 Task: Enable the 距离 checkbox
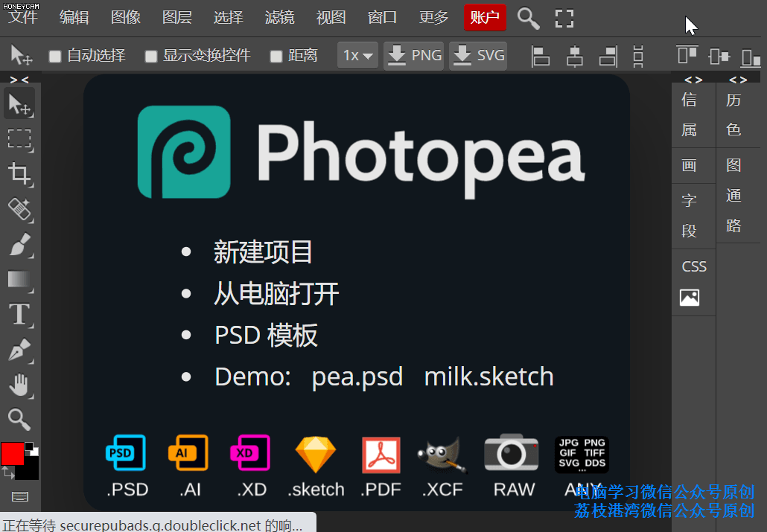tap(276, 57)
